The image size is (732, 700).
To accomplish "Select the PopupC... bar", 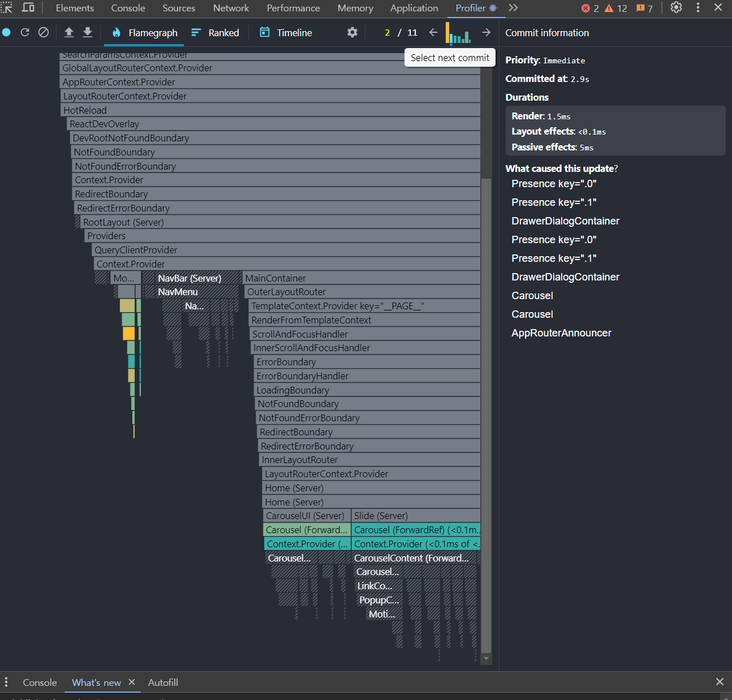I will pos(379,600).
